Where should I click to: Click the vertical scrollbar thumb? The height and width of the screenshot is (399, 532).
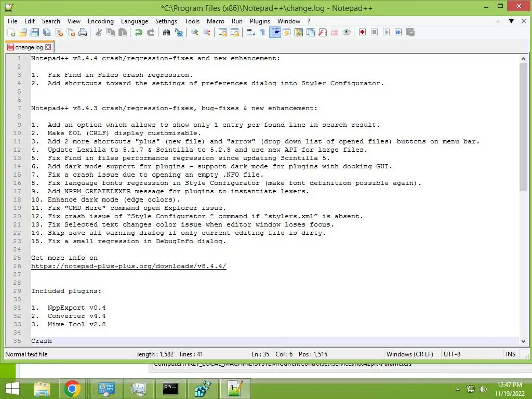pyautogui.click(x=523, y=127)
